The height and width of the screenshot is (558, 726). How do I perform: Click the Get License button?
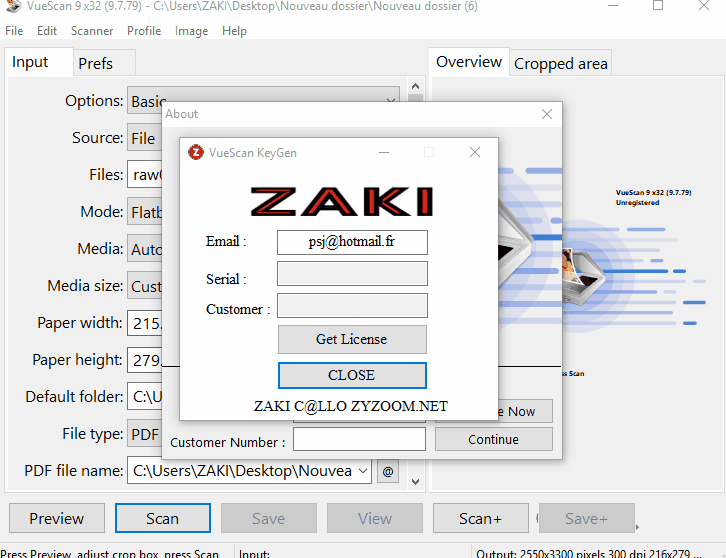coord(352,339)
